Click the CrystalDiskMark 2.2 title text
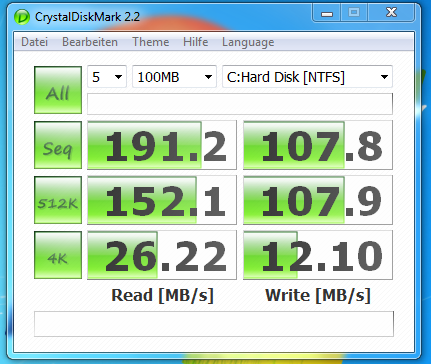 point(87,17)
